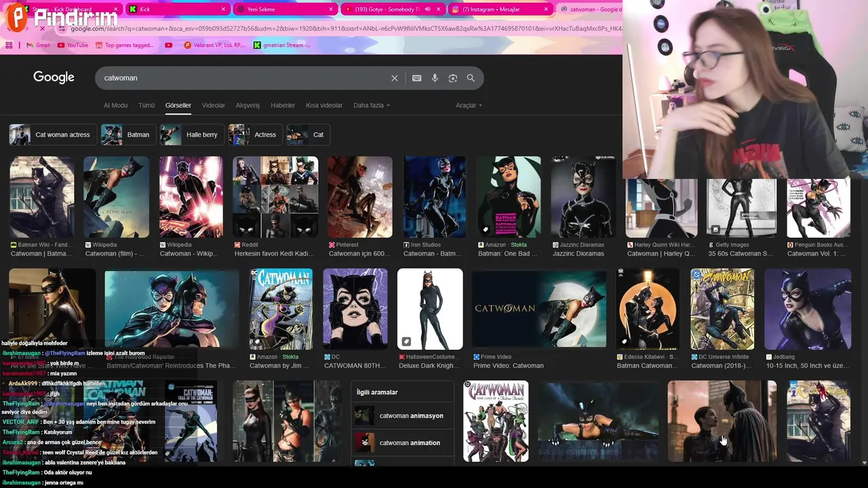Viewport: 868px width, 488px height.
Task: Apply the Cat filter chip
Action: click(308, 135)
